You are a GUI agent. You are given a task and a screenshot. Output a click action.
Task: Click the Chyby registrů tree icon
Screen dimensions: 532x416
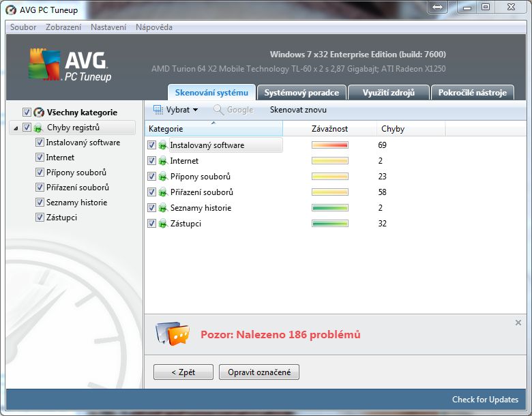pyautogui.click(x=38, y=128)
